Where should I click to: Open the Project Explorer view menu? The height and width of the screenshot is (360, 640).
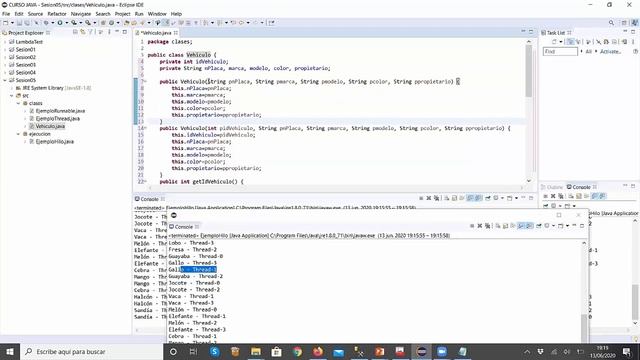click(x=109, y=32)
